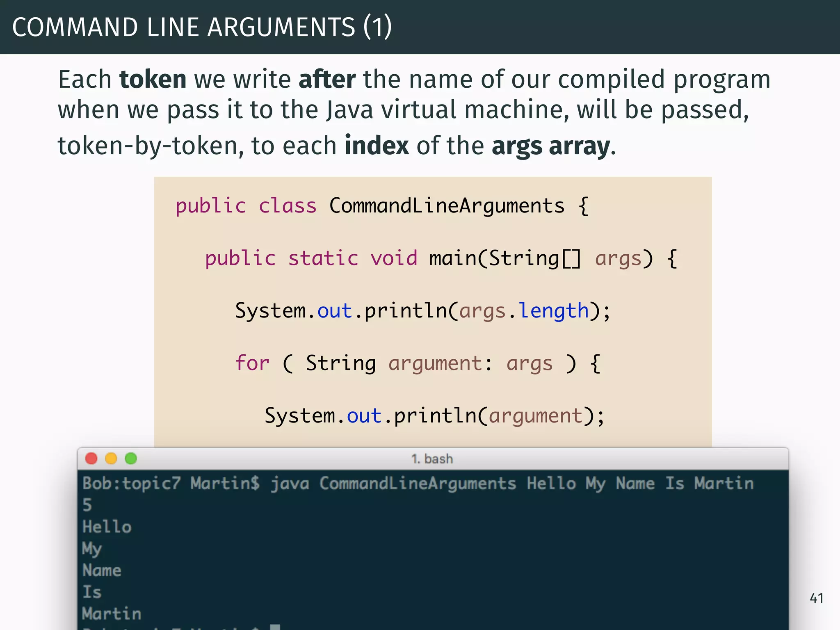Click the '1. bash' terminal title
This screenshot has height=630, width=840.
click(432, 459)
